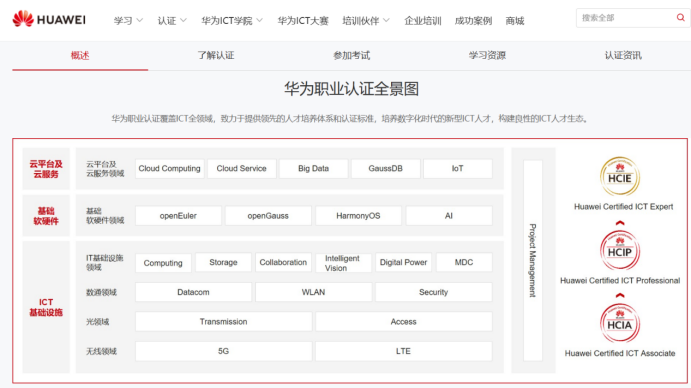Click the Huawei Certified ICT Expert label

pyautogui.click(x=623, y=206)
